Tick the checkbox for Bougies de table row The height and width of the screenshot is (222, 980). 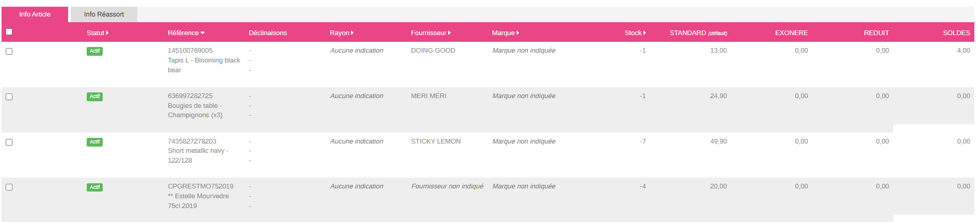tap(9, 97)
